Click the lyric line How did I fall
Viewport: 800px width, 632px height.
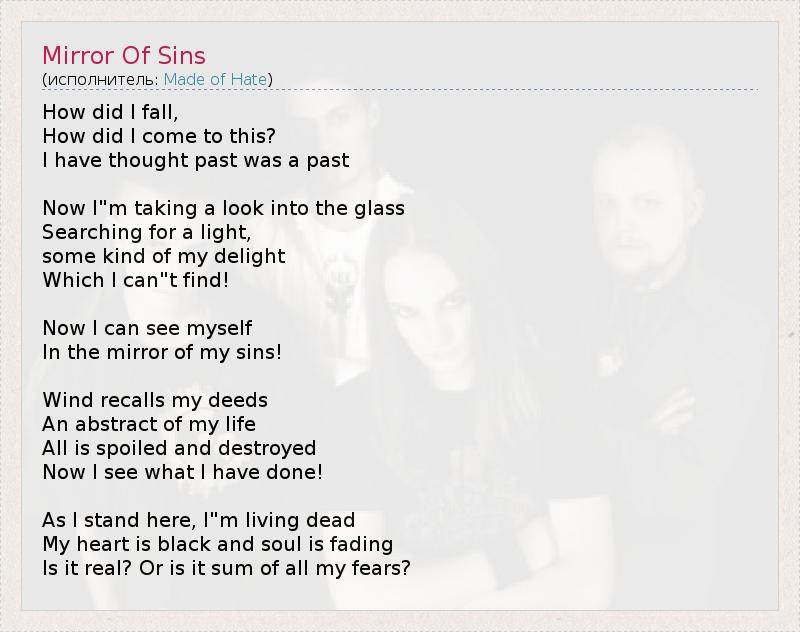tap(110, 112)
